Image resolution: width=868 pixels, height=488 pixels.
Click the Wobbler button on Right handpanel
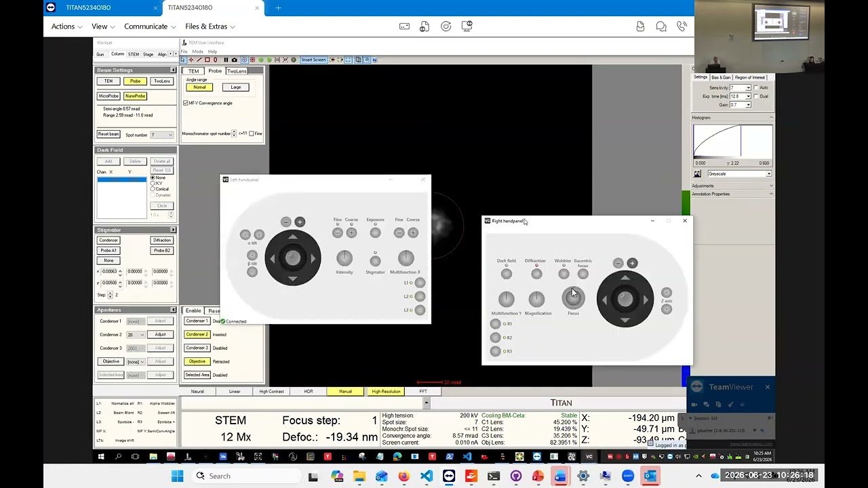564,274
